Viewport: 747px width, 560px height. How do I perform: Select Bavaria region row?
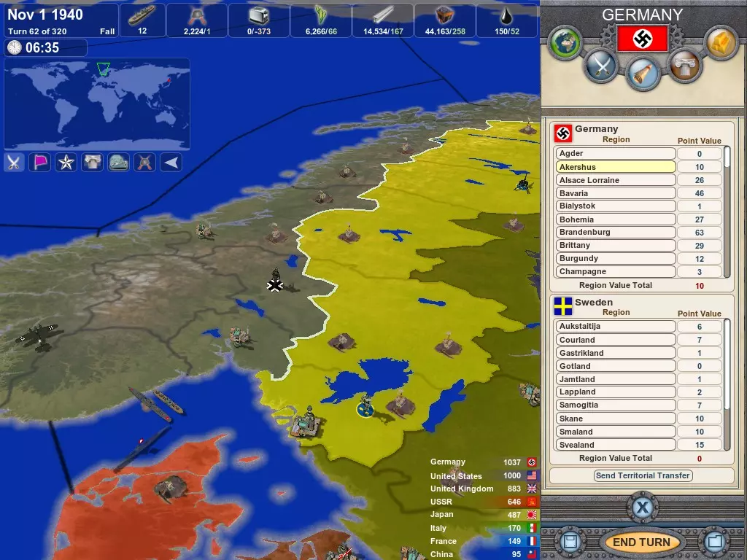coord(615,193)
